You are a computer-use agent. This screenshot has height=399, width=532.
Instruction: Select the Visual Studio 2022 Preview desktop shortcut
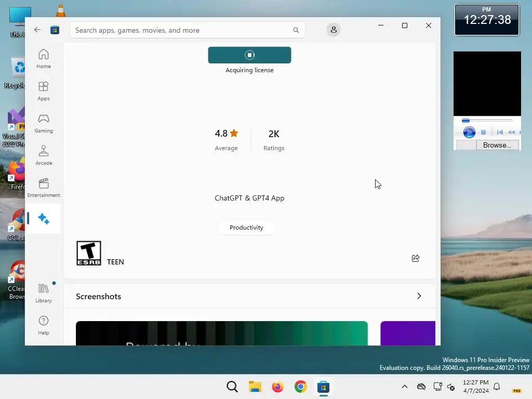(x=14, y=128)
